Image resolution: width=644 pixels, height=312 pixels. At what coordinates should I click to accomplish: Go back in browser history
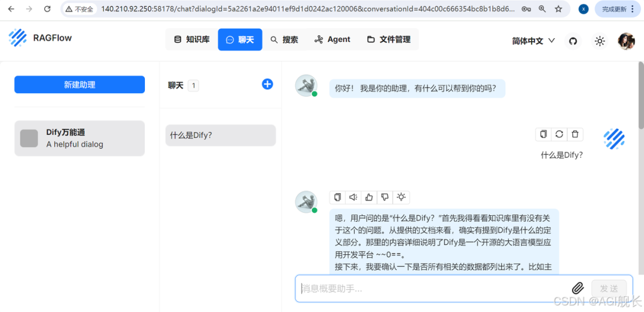click(x=11, y=8)
